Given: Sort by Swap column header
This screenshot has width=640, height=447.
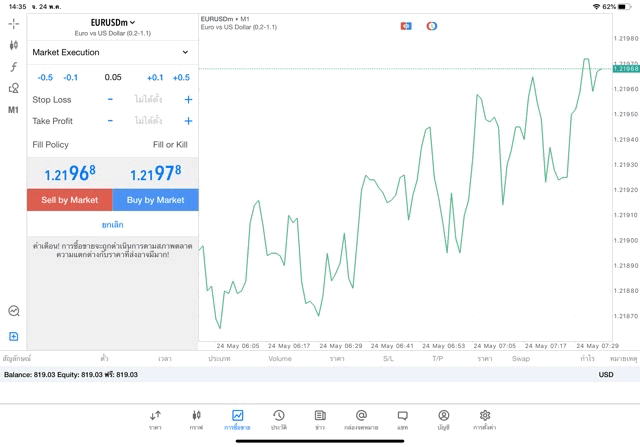Looking at the screenshot, I should coord(521,358).
